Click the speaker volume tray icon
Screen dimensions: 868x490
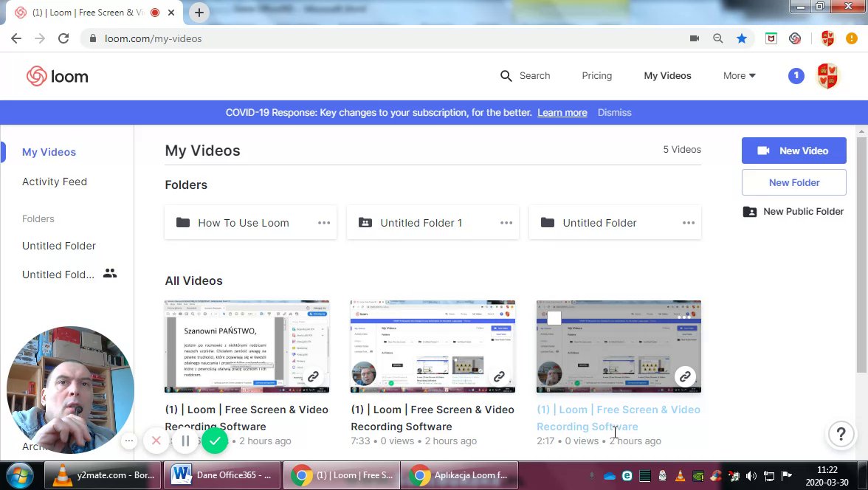[x=751, y=475]
